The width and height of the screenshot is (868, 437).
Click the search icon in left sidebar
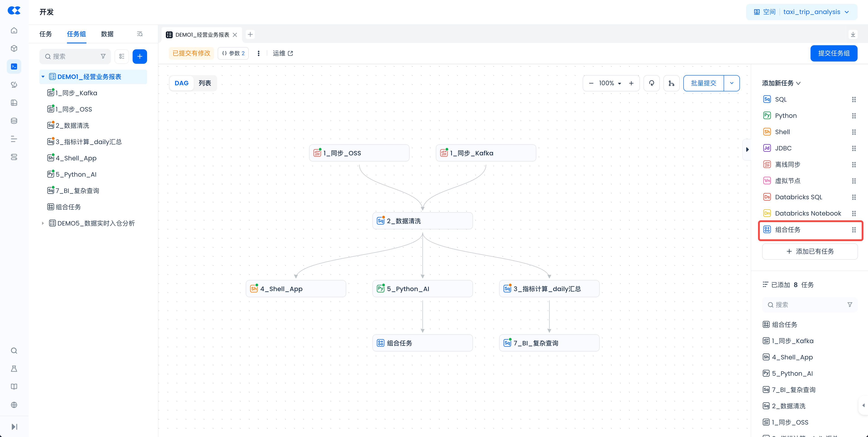14,350
